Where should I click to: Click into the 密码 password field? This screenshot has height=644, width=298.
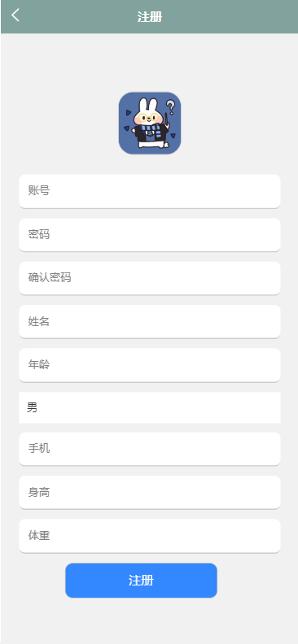150,234
